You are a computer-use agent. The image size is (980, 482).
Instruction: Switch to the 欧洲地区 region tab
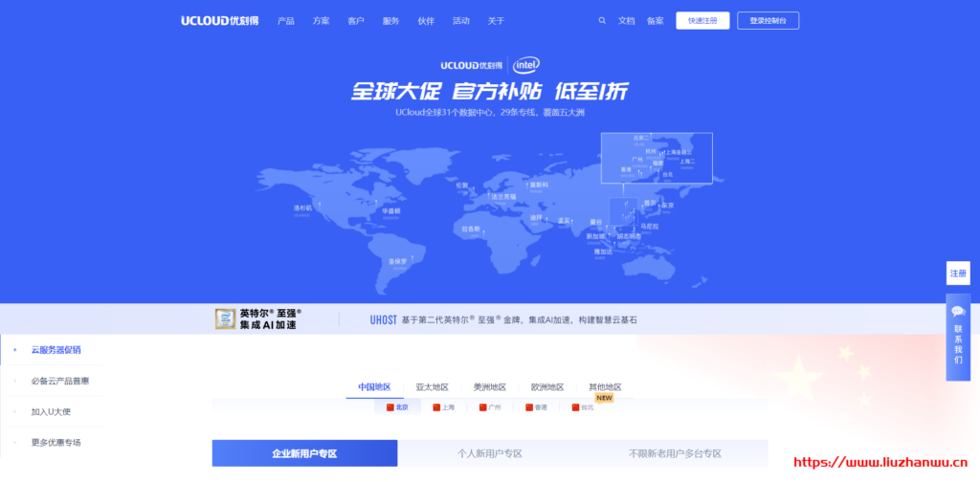tap(547, 387)
